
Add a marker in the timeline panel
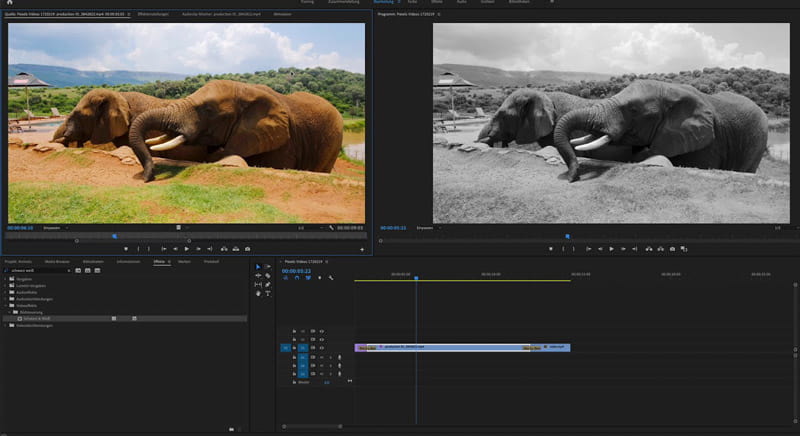tap(320, 278)
